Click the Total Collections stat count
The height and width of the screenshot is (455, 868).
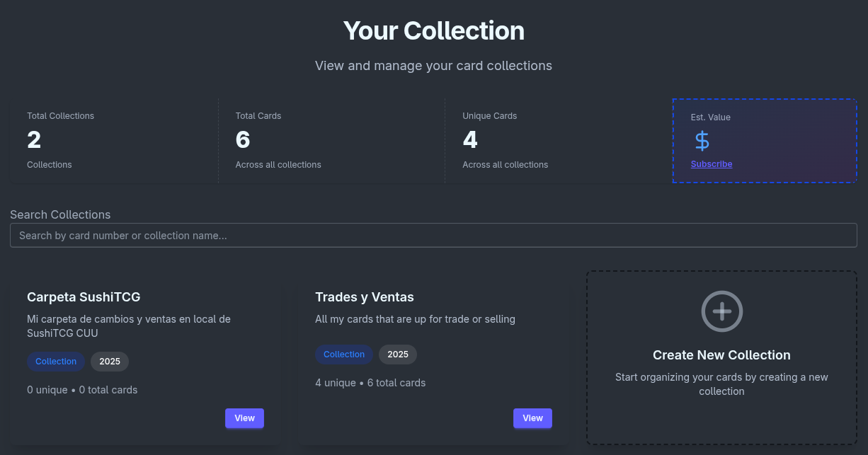(34, 140)
